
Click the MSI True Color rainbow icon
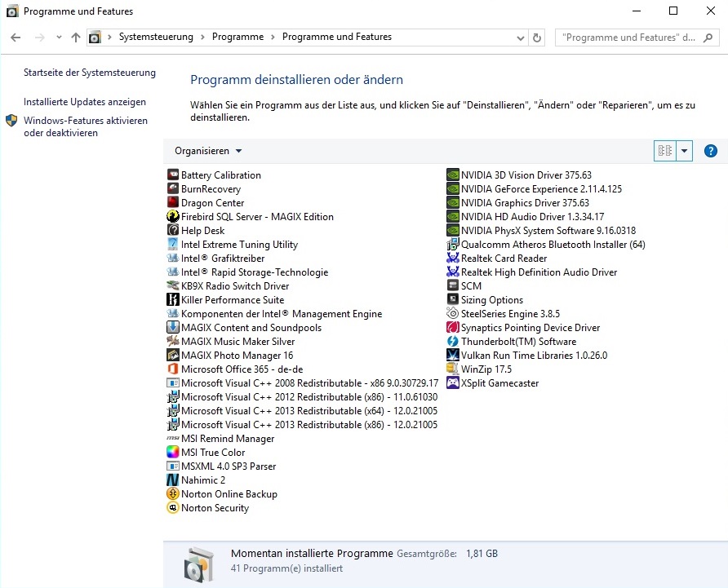coord(173,452)
